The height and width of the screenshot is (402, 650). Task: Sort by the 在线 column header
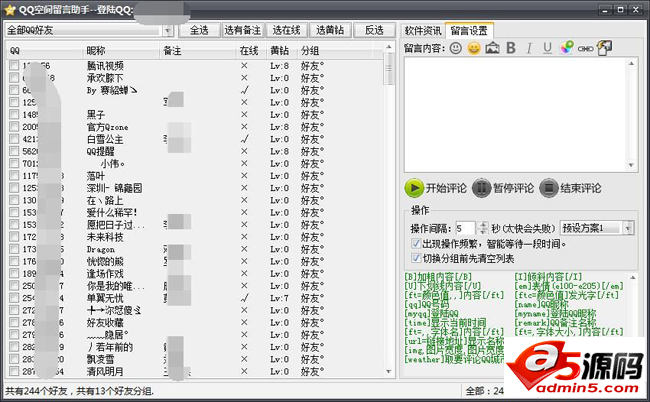[x=251, y=51]
